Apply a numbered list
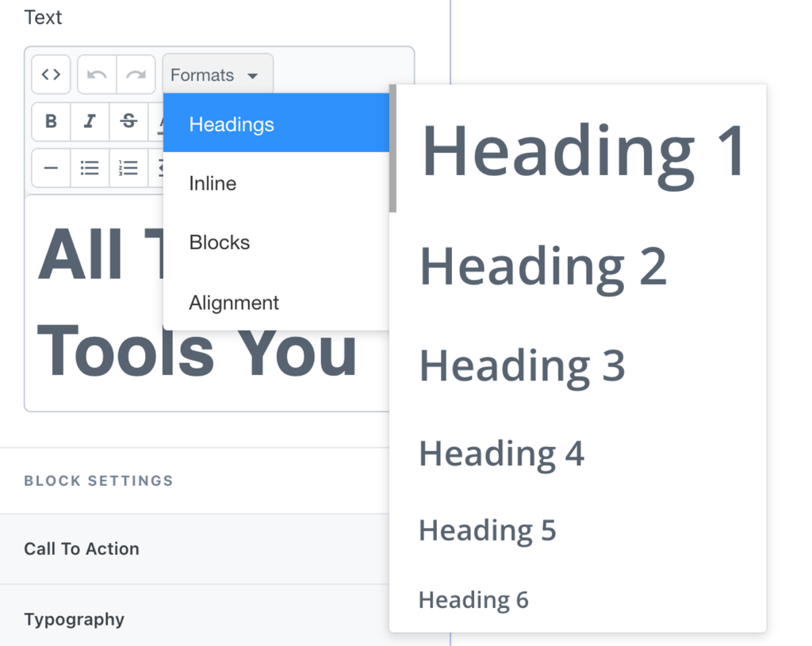 coord(128,168)
